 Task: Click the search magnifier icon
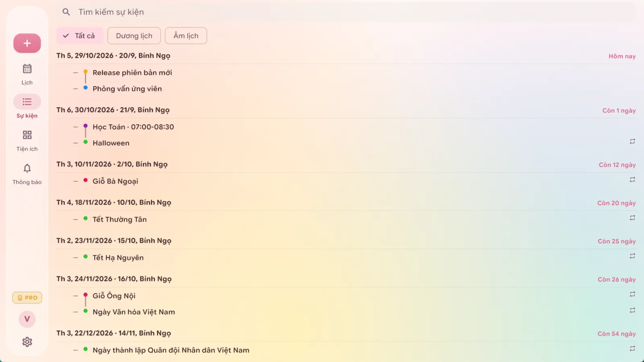pos(66,12)
